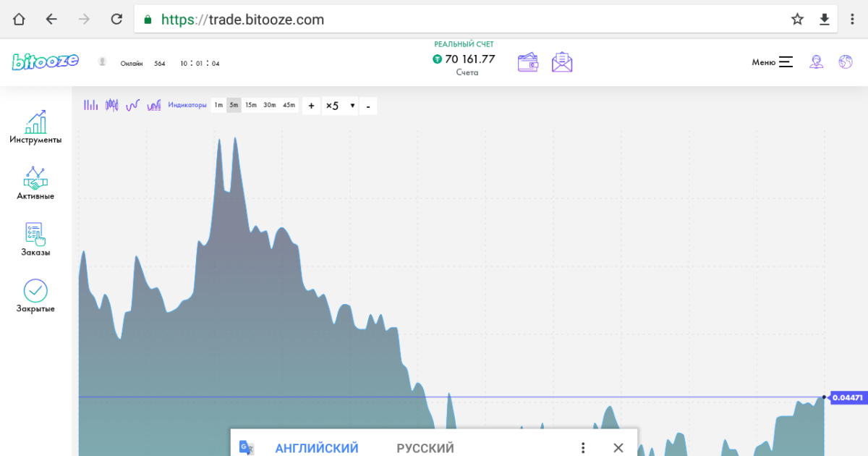Open the envelope messages icon
Viewport: 868px width, 456px height.
tap(562, 62)
